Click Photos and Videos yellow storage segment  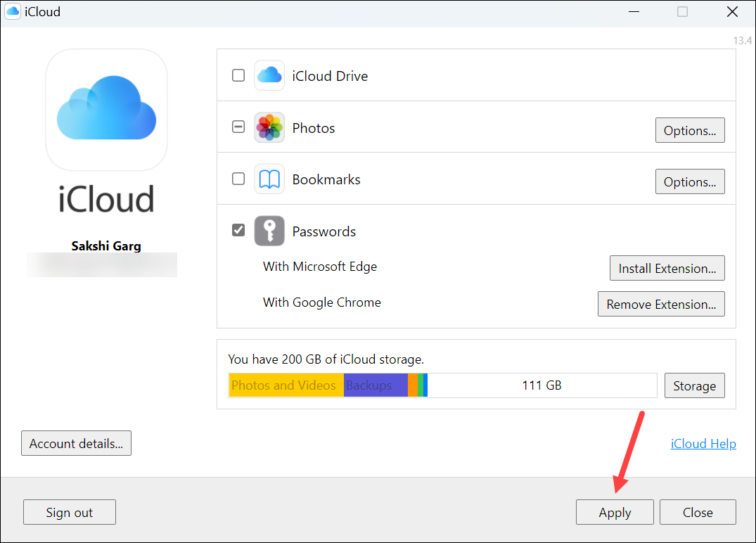(286, 385)
